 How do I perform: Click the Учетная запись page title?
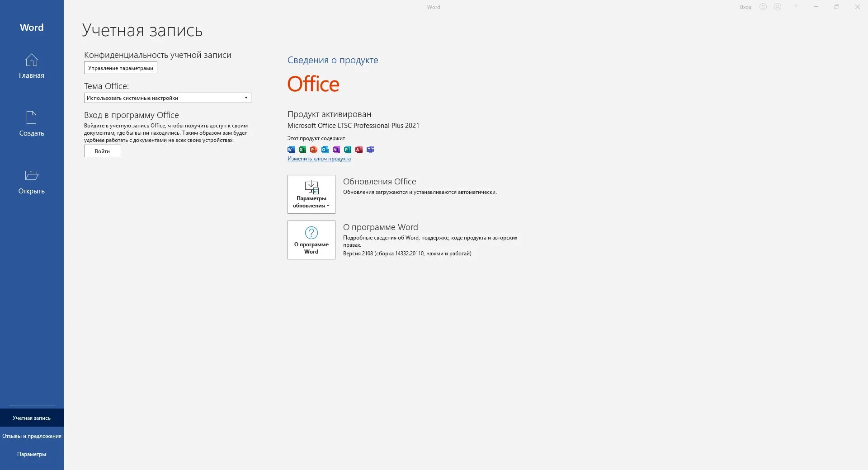[x=142, y=30]
